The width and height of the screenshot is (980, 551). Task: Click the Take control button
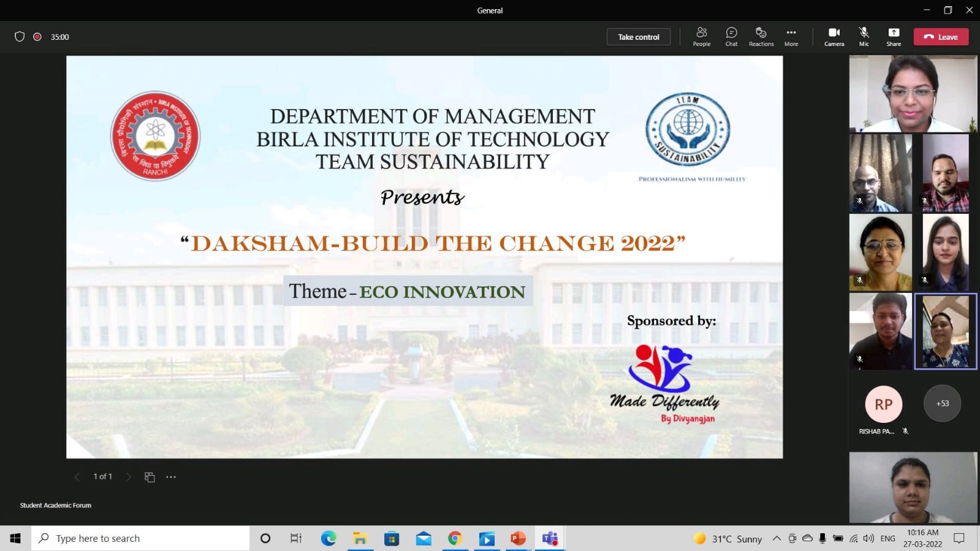point(638,37)
